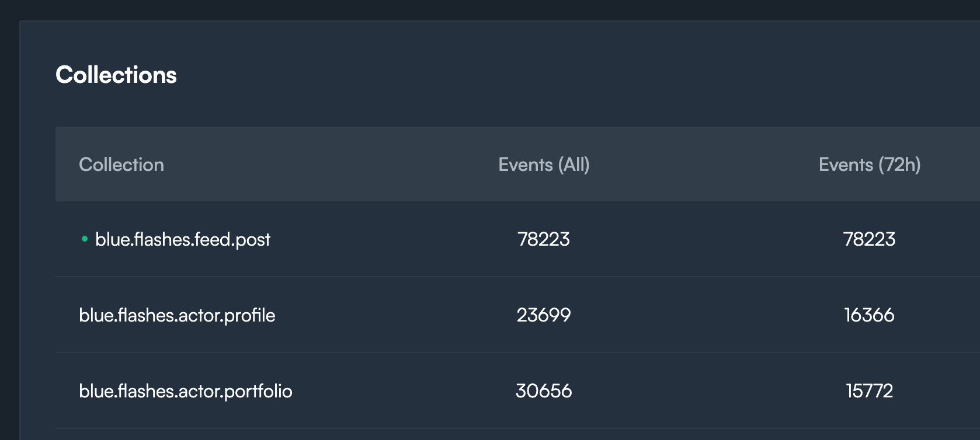Open the blue.flashes.actor.profile collection
The height and width of the screenshot is (440, 980).
click(x=177, y=315)
